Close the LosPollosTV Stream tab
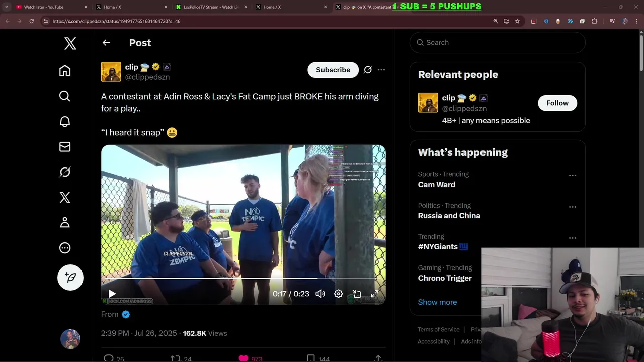Viewport: 644px width, 362px height. (x=247, y=7)
